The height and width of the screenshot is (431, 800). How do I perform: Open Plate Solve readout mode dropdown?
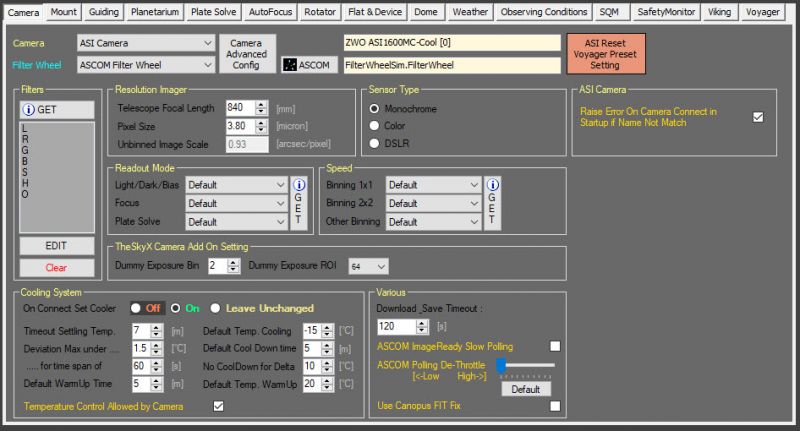point(237,222)
